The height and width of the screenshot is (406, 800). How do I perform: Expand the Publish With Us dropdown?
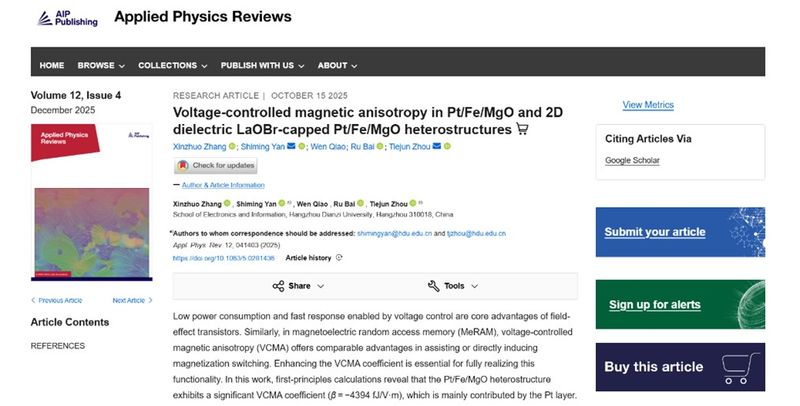pyautogui.click(x=262, y=66)
